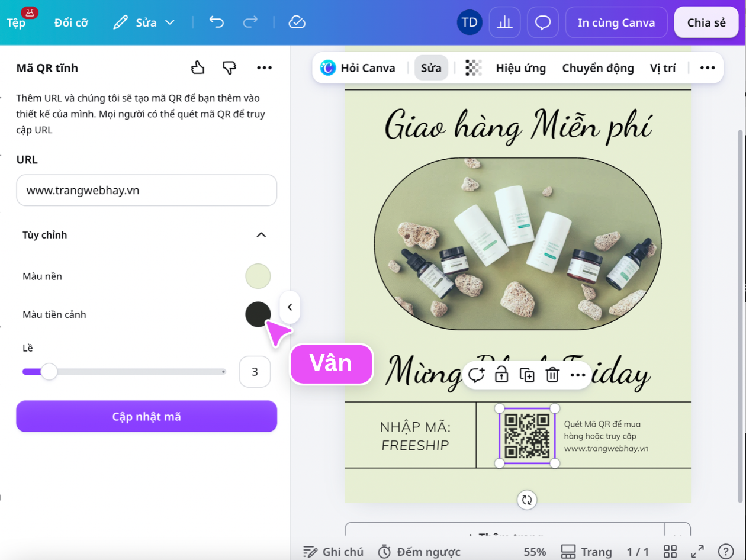Open the analytics bar chart icon
Screen dimensions: 746x560
click(x=504, y=22)
